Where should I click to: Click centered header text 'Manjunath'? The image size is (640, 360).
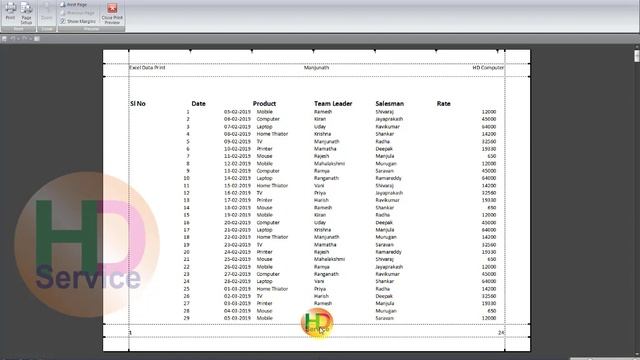pos(316,68)
